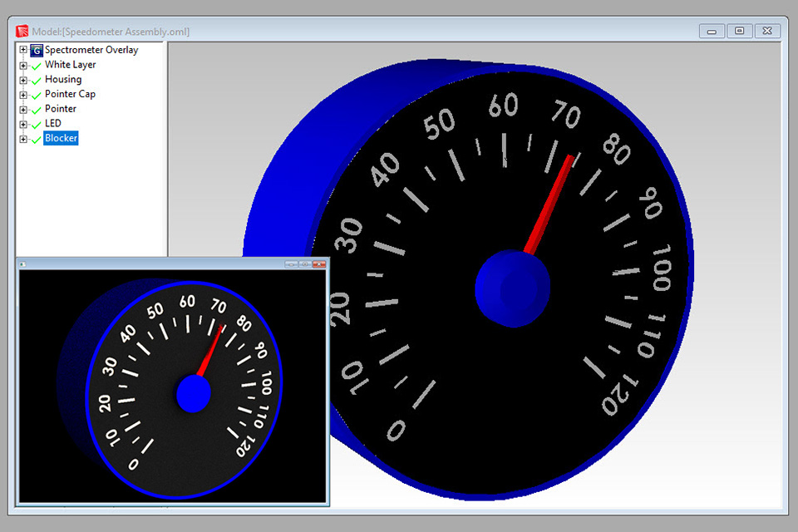798x532 pixels.
Task: Toggle the Housing visibility checkmark
Action: coord(35,79)
